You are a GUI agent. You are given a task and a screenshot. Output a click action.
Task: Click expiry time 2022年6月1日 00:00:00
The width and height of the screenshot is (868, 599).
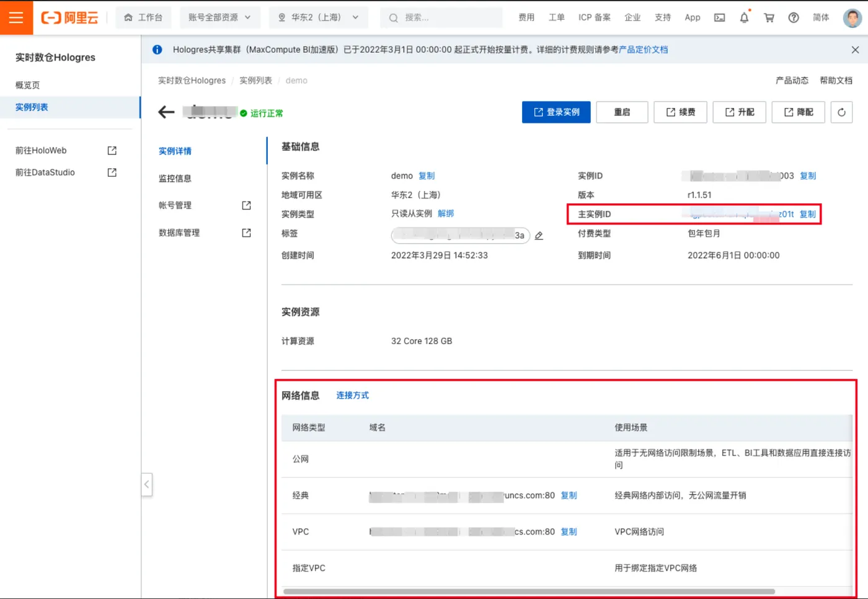click(733, 255)
